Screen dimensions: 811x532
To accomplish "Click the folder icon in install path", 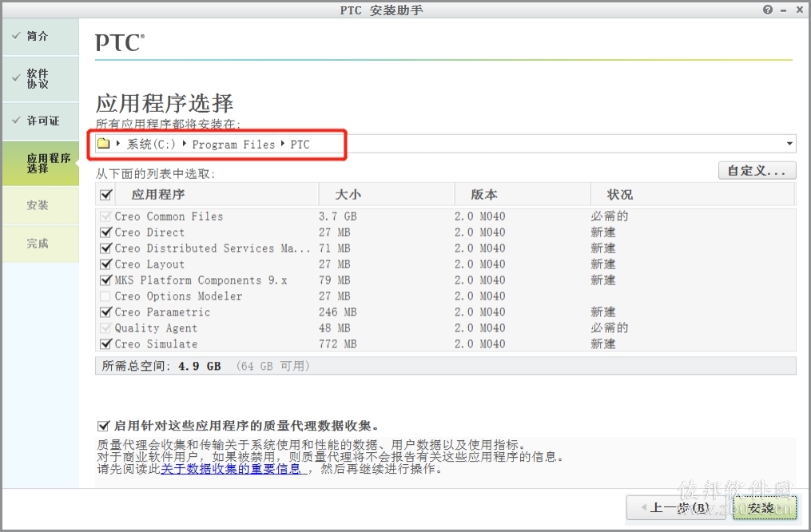I will click(x=103, y=143).
